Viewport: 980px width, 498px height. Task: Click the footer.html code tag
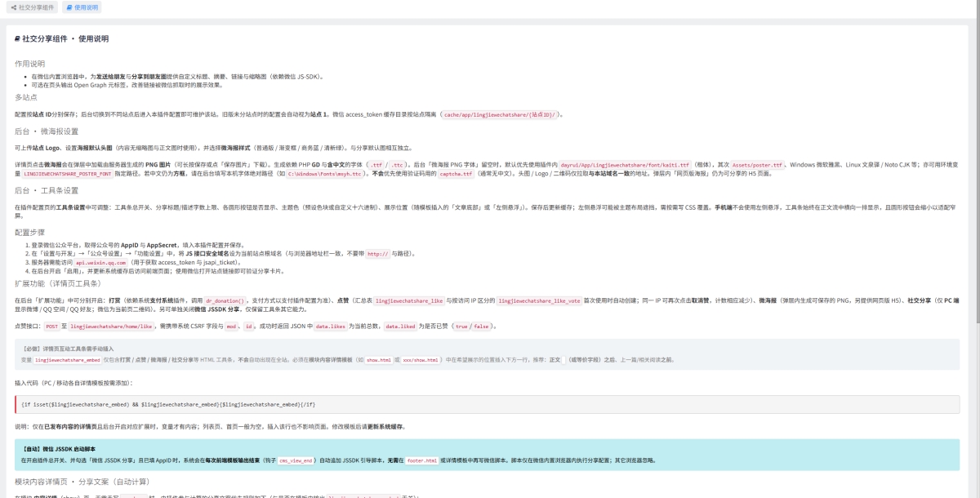coord(421,460)
